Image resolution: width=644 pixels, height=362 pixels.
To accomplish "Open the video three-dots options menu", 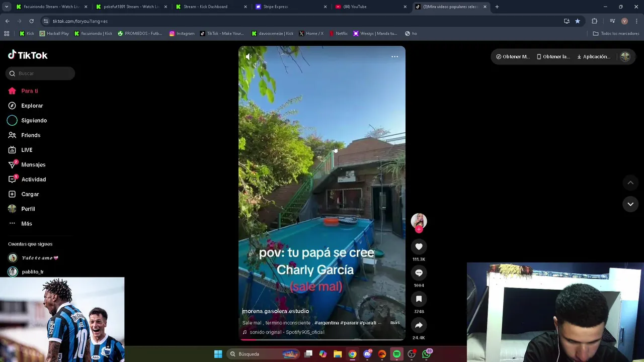I will (395, 57).
